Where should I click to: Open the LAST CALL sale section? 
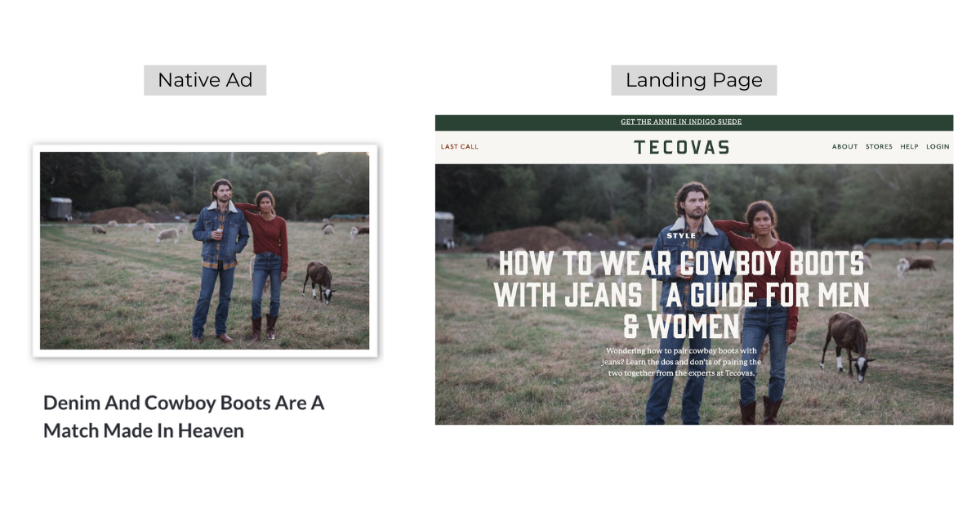[458, 147]
